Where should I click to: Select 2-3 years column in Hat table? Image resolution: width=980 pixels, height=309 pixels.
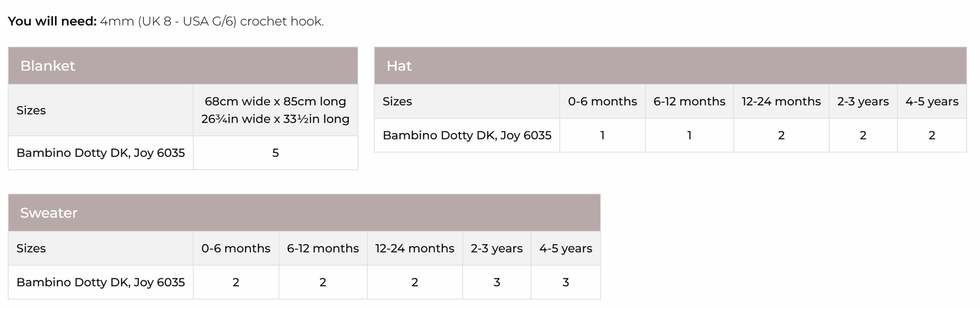pos(862,101)
